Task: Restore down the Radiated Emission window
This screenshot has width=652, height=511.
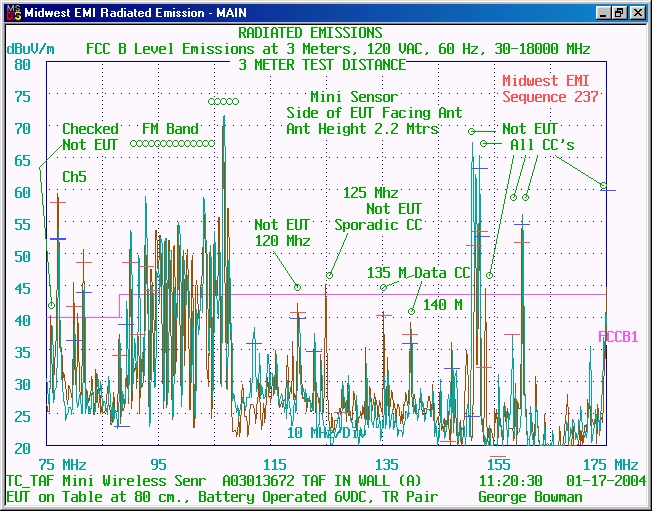Action: (620, 13)
